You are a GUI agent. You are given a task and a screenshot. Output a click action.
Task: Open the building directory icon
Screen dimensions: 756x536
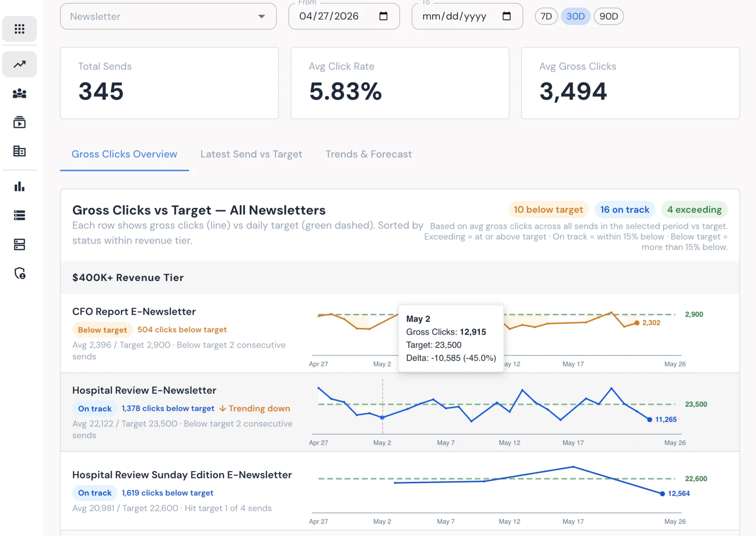pyautogui.click(x=19, y=151)
